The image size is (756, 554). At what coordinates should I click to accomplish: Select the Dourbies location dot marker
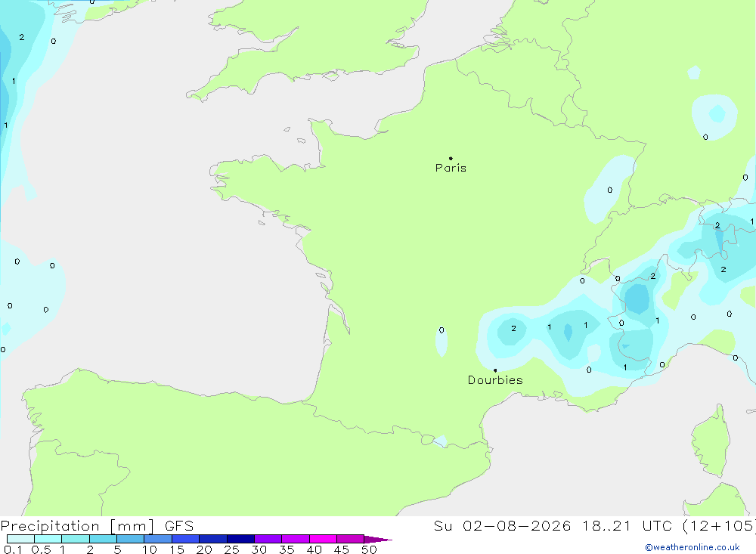point(495,370)
